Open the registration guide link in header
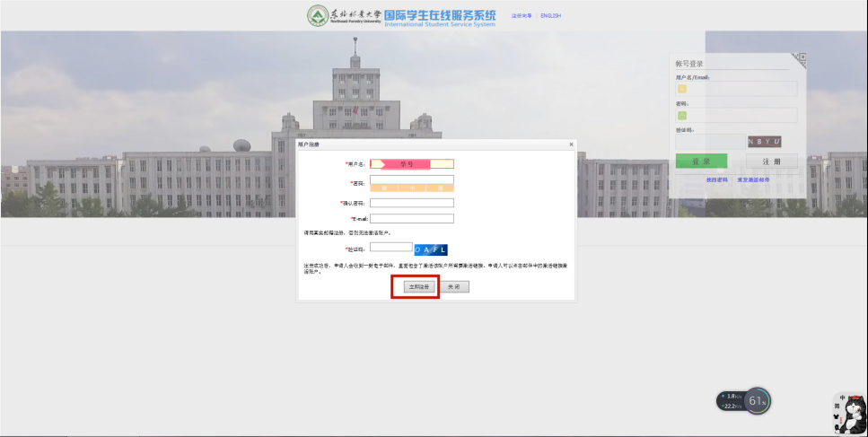This screenshot has width=868, height=437. tap(522, 16)
